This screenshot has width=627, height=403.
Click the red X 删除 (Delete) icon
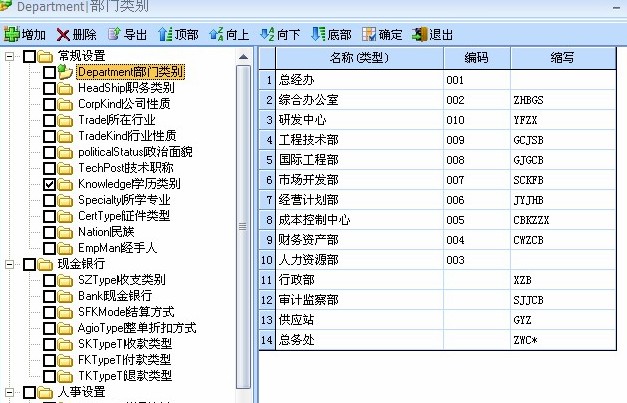pyautogui.click(x=64, y=34)
